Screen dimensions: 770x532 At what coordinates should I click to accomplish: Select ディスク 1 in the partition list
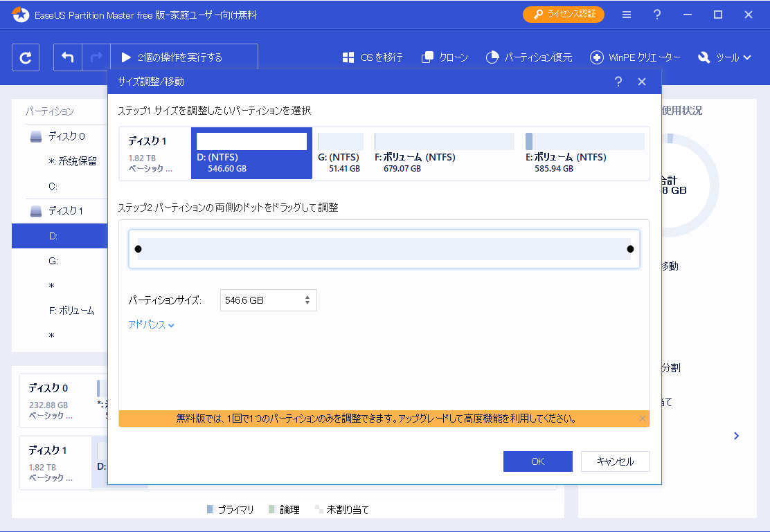click(66, 212)
